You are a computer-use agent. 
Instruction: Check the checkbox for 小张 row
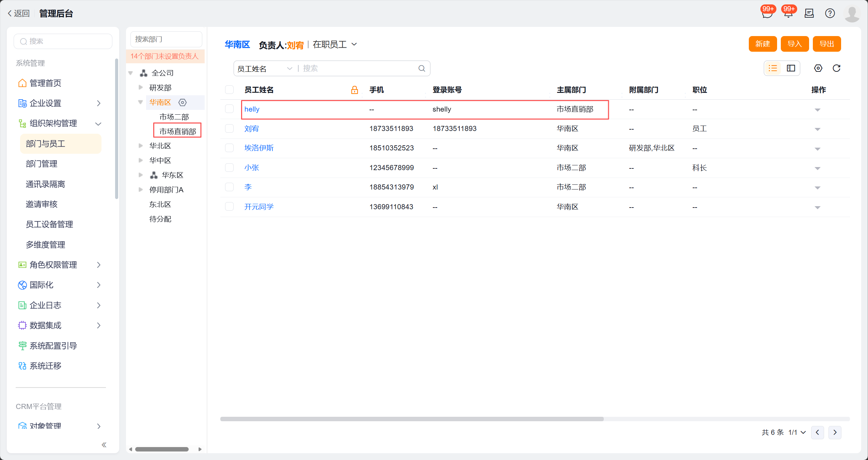pos(229,168)
